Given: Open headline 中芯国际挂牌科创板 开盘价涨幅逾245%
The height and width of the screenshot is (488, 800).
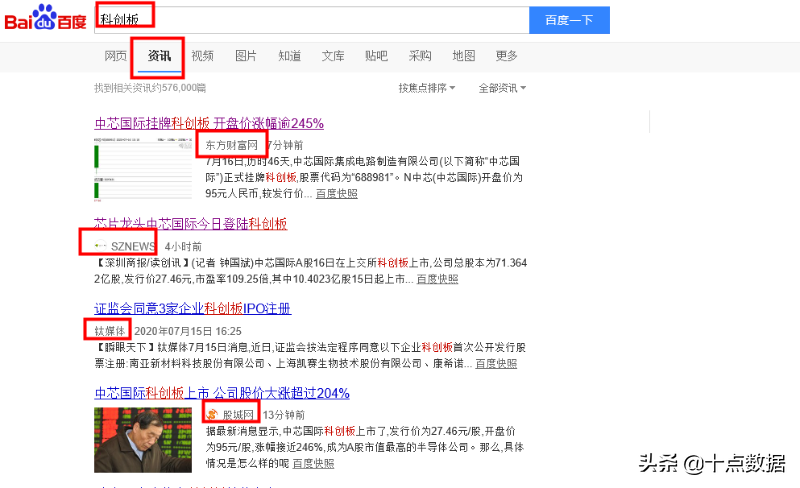Looking at the screenshot, I should (x=209, y=123).
